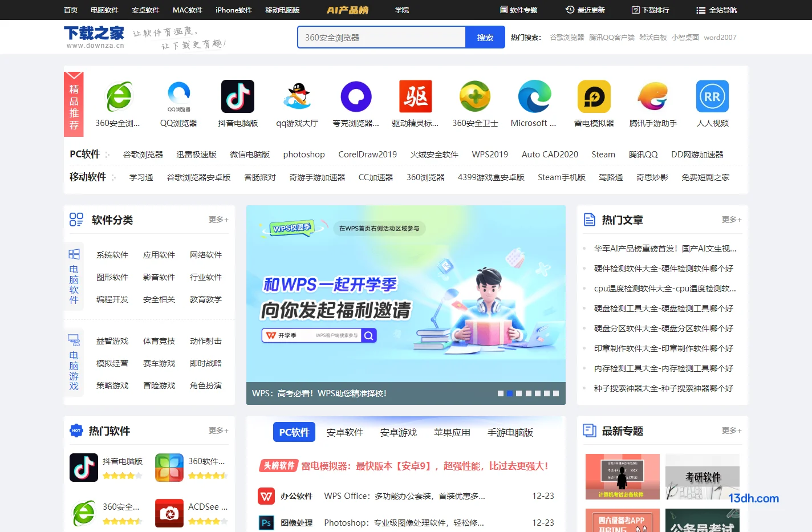Open 最近更新 in the top bar
Screen dimensions: 812x532
click(585, 10)
